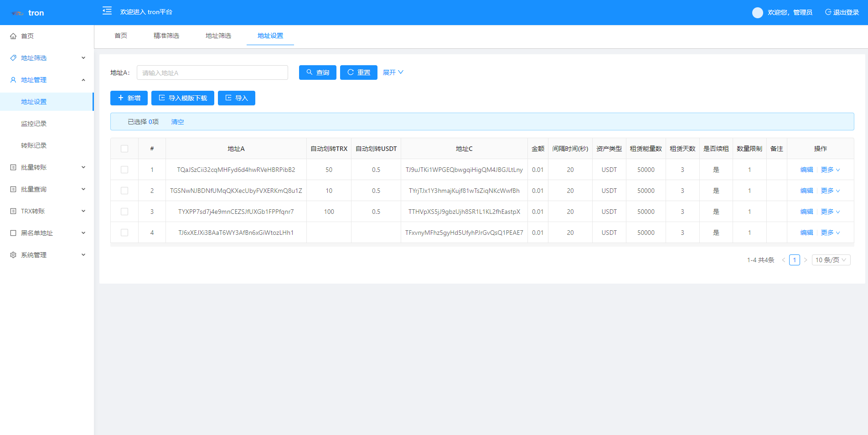Click the 新增 button
This screenshot has height=435, width=868.
coord(129,98)
